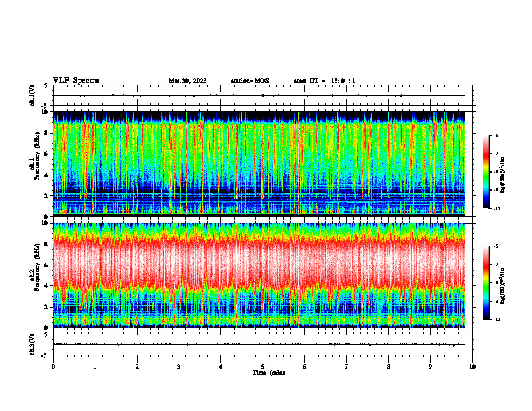Click the ch.2 spectrogram color scale bar
The image size is (532, 411).
pos(486,283)
